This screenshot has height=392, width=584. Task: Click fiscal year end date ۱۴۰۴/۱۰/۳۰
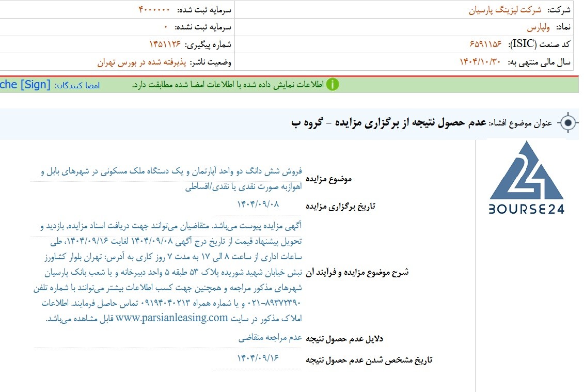click(480, 61)
